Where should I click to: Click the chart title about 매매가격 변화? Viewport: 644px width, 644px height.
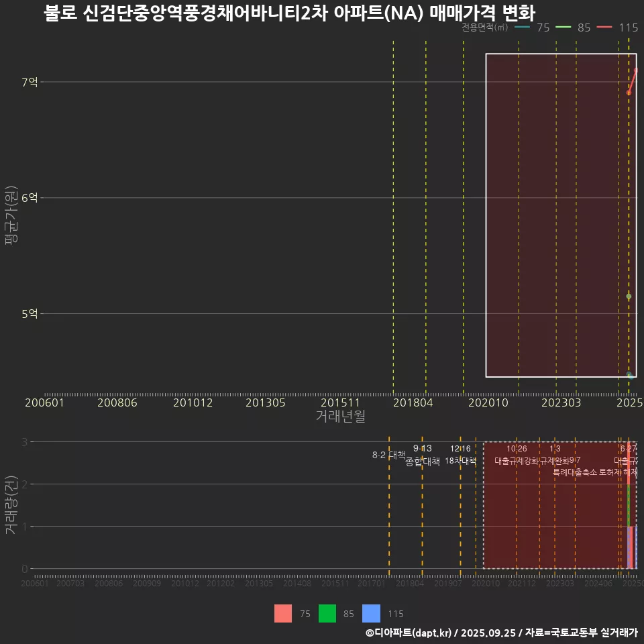click(x=290, y=13)
